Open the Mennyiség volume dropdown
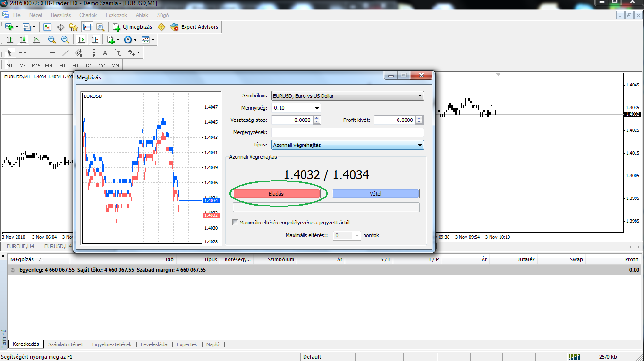644x361 pixels. [317, 108]
